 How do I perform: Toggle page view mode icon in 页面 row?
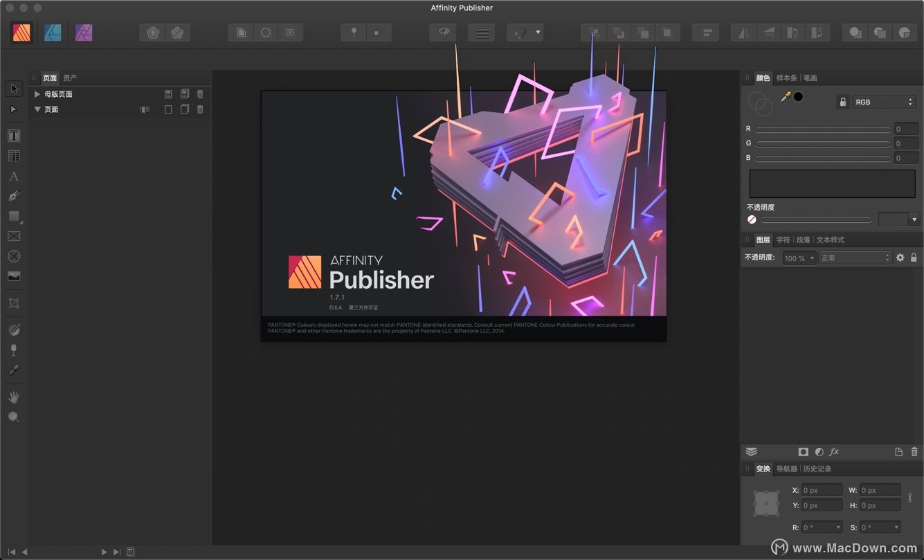click(x=145, y=109)
